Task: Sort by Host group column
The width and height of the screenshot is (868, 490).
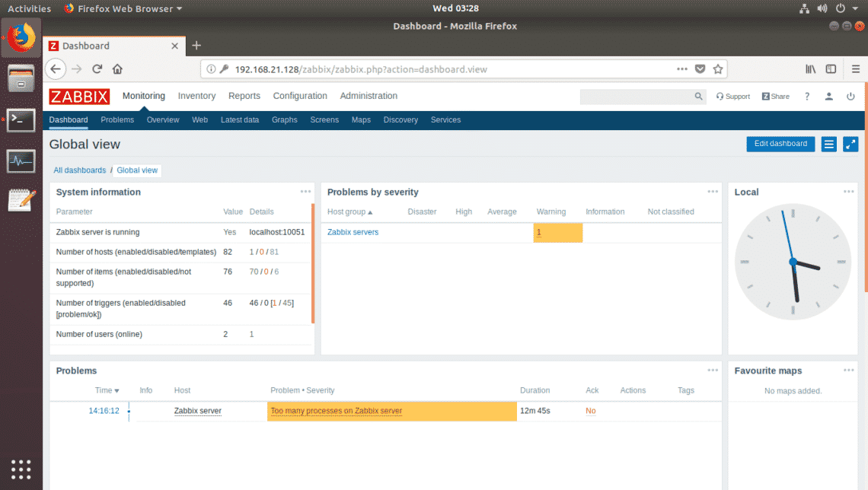Action: [349, 212]
